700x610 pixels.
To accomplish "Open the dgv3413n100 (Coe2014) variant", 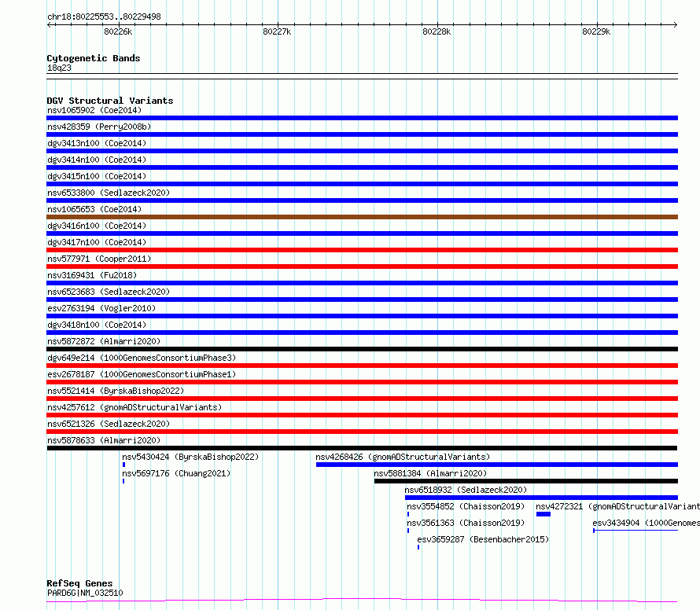I will click(97, 143).
